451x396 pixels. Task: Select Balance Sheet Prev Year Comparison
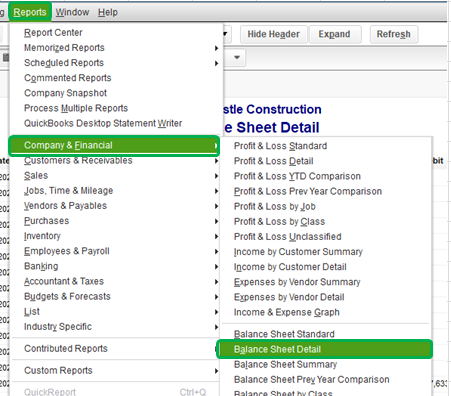(326, 380)
